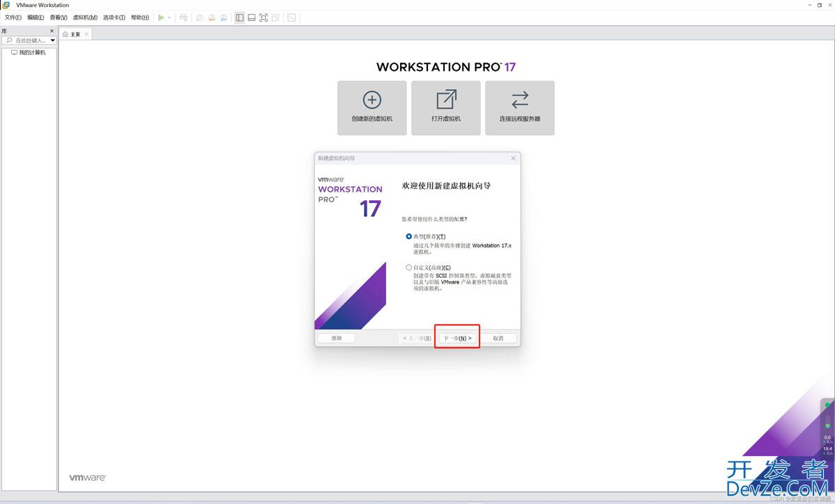Open the 文件(F) menu
The height and width of the screenshot is (504, 835).
coord(14,17)
